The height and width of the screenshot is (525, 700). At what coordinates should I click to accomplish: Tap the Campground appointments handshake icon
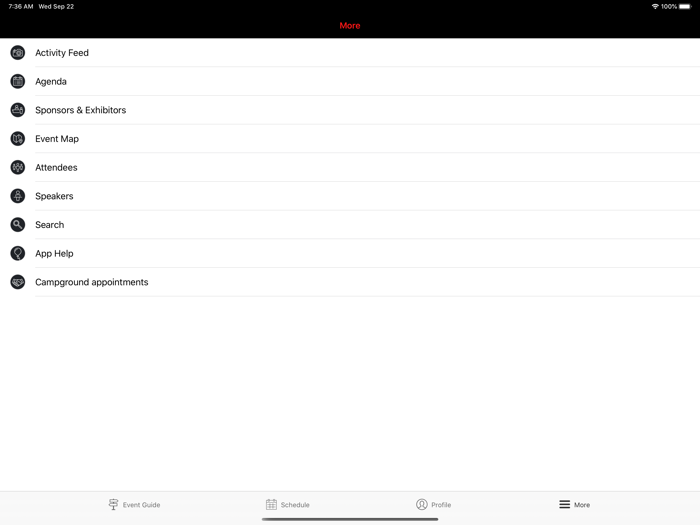18,282
